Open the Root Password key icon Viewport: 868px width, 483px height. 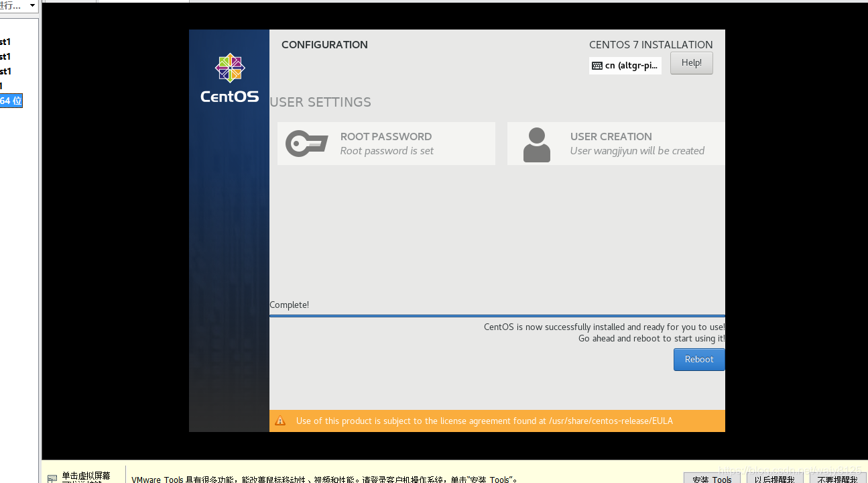pos(306,144)
